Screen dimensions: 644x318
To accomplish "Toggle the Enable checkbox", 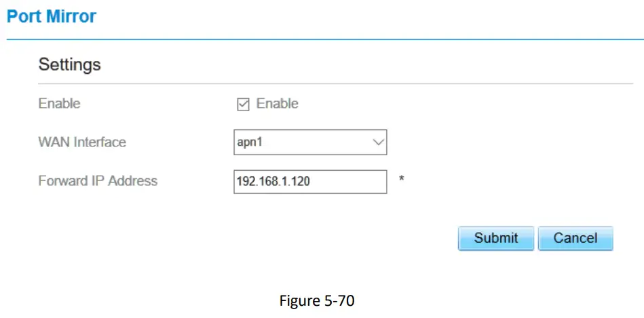I will pos(243,104).
